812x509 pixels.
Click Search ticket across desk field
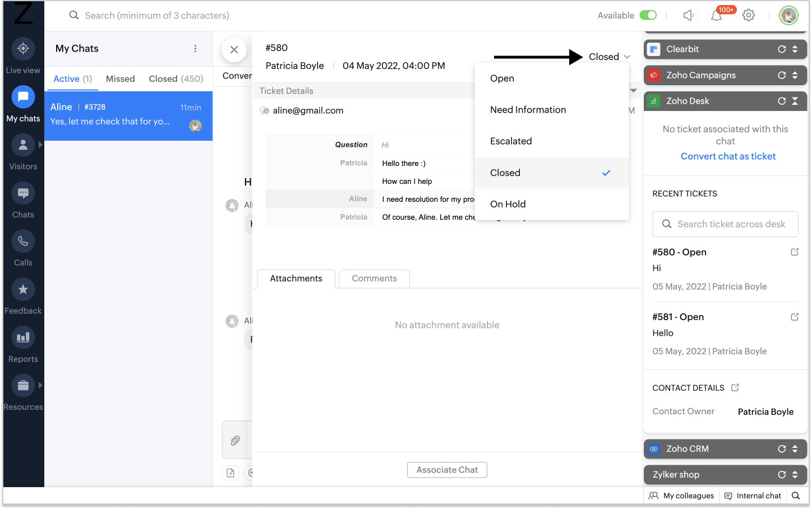tap(725, 224)
